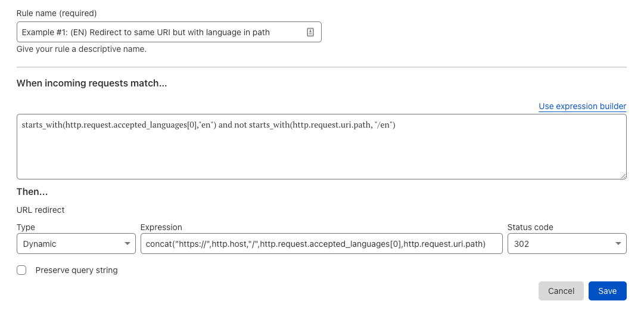
Task: Click the URL redirect concat Expression field
Action: point(322,244)
